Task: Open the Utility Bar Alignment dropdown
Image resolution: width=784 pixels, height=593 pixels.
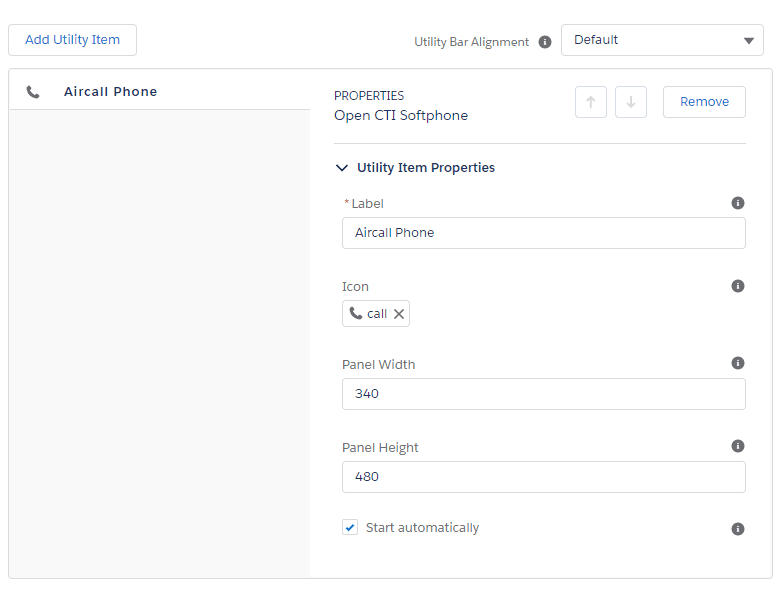Action: pos(662,40)
